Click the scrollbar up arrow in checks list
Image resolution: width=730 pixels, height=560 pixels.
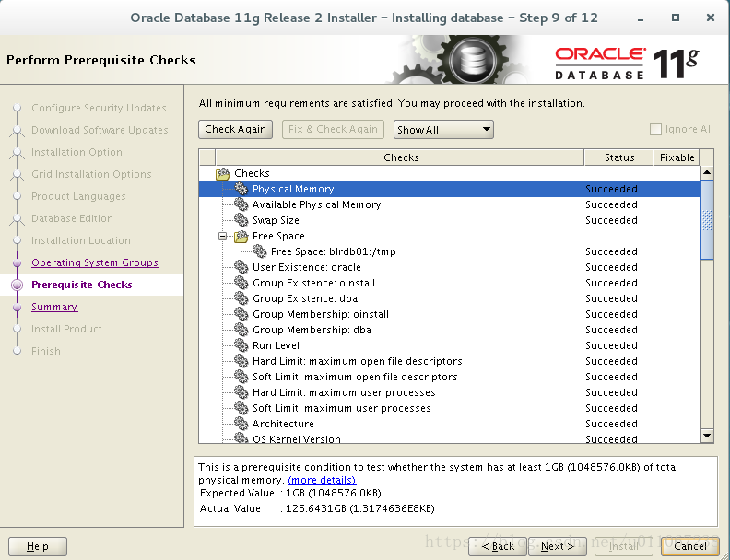click(x=707, y=173)
